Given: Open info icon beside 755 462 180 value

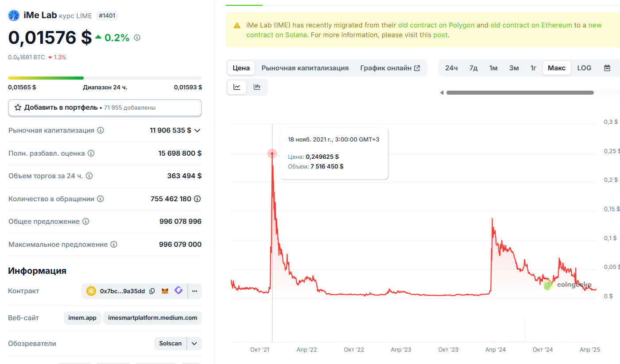Looking at the screenshot, I should [198, 199].
